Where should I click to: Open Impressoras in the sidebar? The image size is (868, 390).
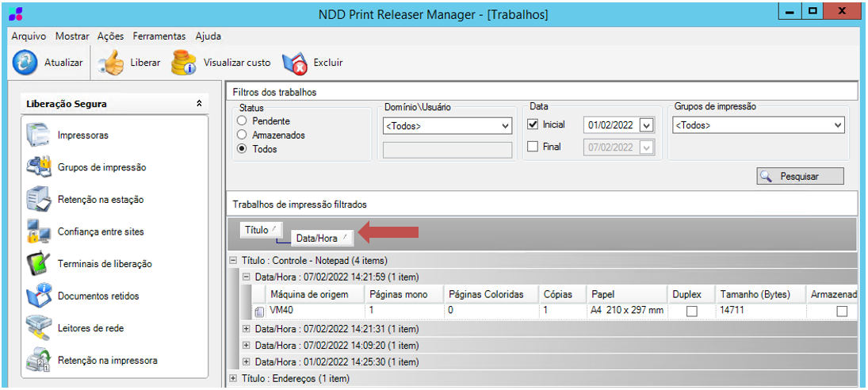click(82, 136)
